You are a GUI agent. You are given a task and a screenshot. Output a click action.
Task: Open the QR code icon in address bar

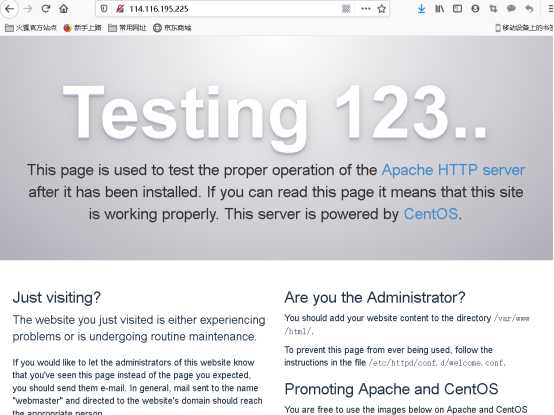pyautogui.click(x=346, y=9)
